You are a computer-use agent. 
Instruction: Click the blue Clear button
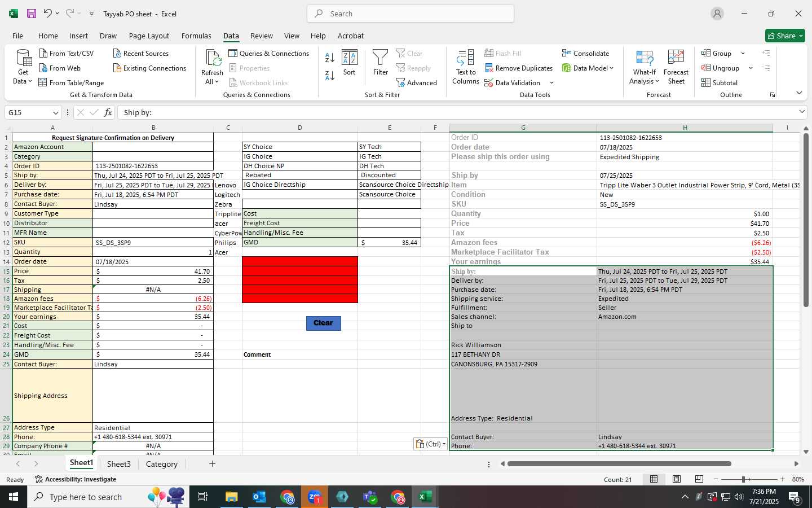pos(323,323)
